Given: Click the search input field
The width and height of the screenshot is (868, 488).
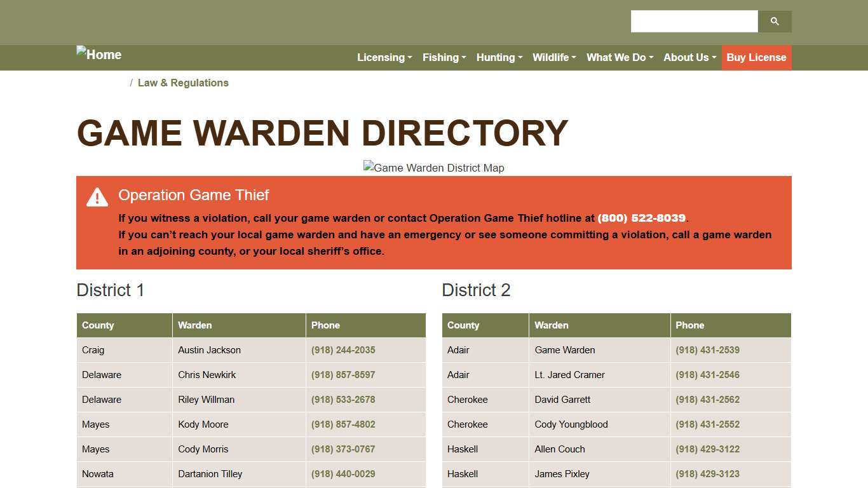Looking at the screenshot, I should pyautogui.click(x=694, y=21).
